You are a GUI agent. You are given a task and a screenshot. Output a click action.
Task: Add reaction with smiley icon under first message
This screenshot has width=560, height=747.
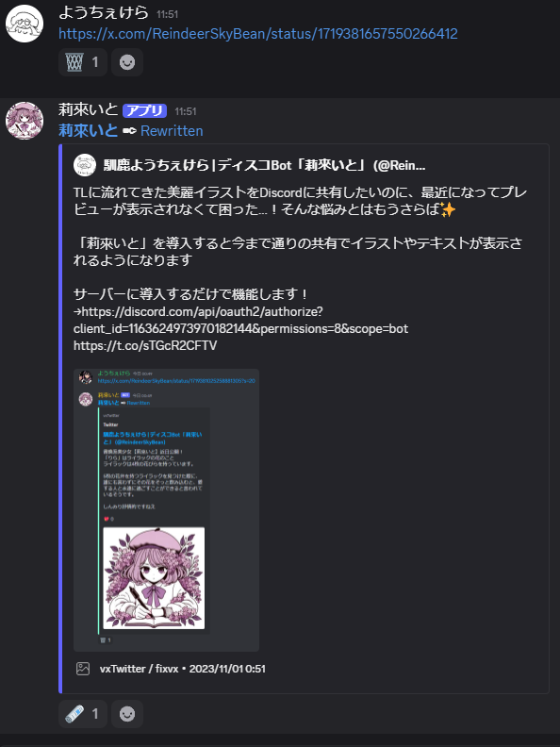click(x=127, y=62)
